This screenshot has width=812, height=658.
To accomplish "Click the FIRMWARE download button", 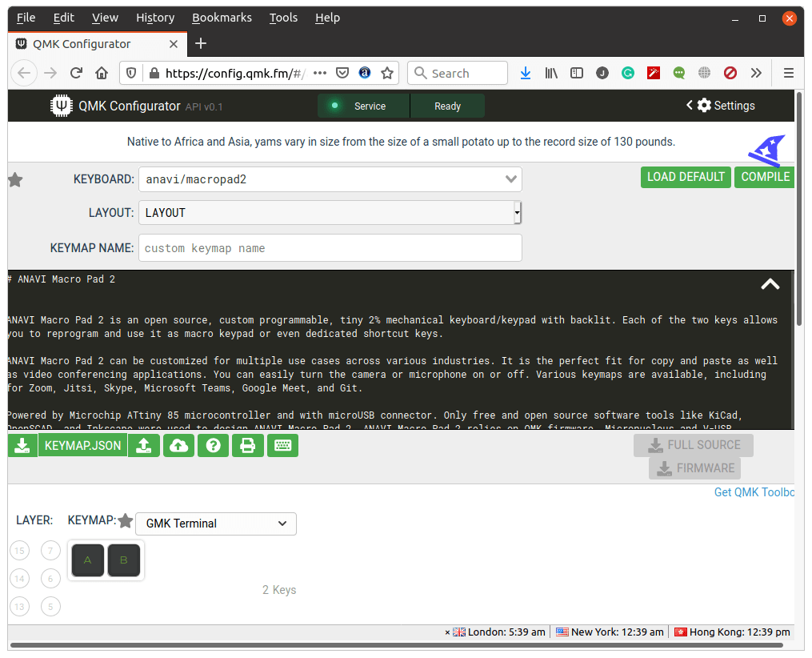I will tap(695, 468).
